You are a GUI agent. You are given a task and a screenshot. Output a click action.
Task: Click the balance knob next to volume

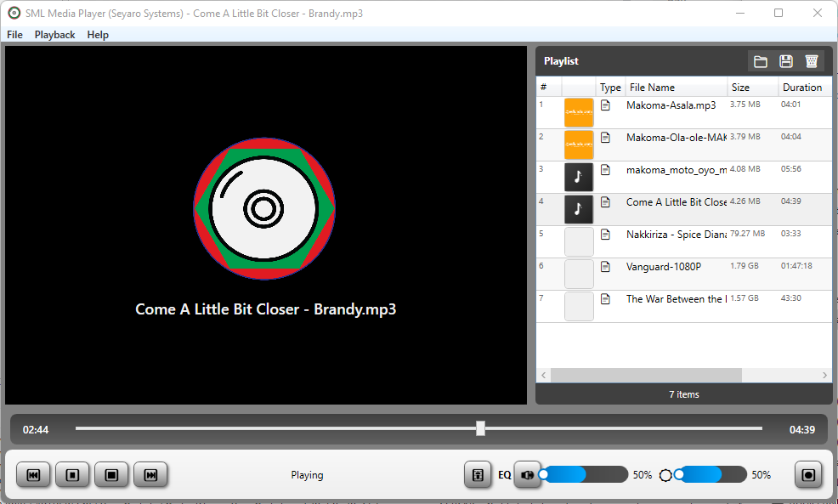point(665,474)
